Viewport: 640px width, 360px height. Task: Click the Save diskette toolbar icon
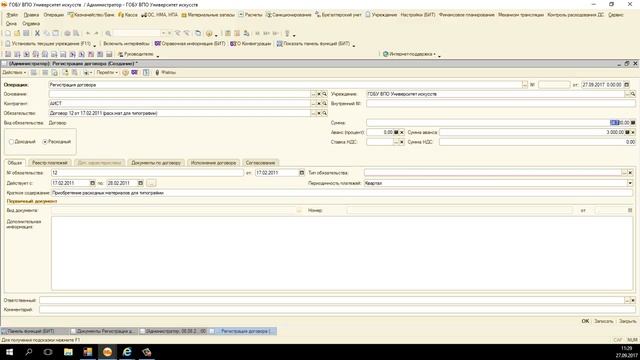pos(26,33)
